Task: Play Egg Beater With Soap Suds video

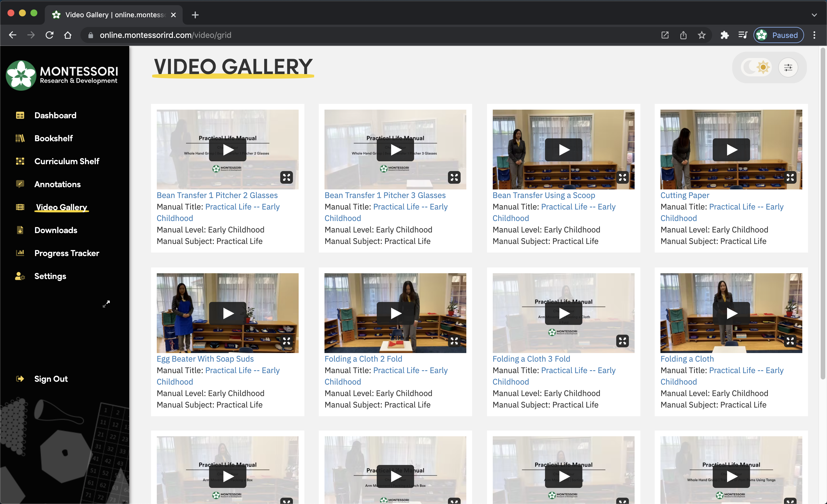Action: tap(227, 313)
